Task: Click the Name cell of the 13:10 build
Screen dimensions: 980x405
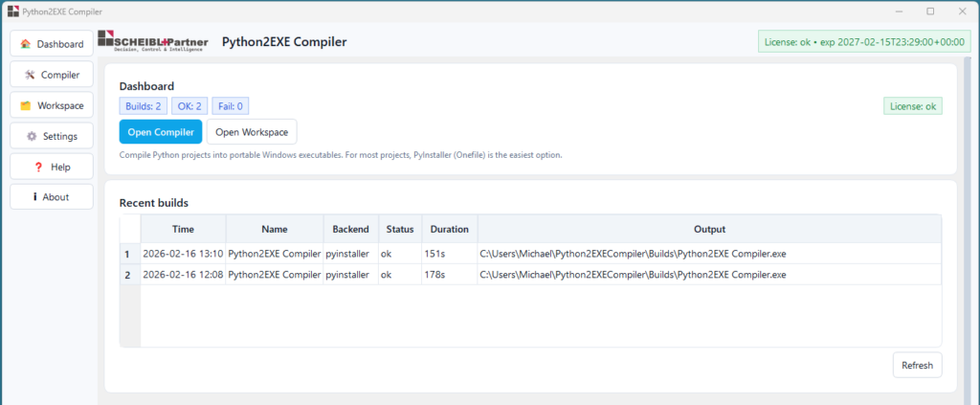Action: [275, 254]
